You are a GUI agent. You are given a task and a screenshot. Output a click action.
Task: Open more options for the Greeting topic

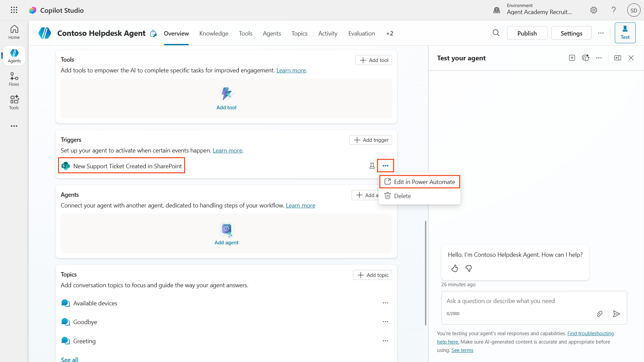coord(385,341)
